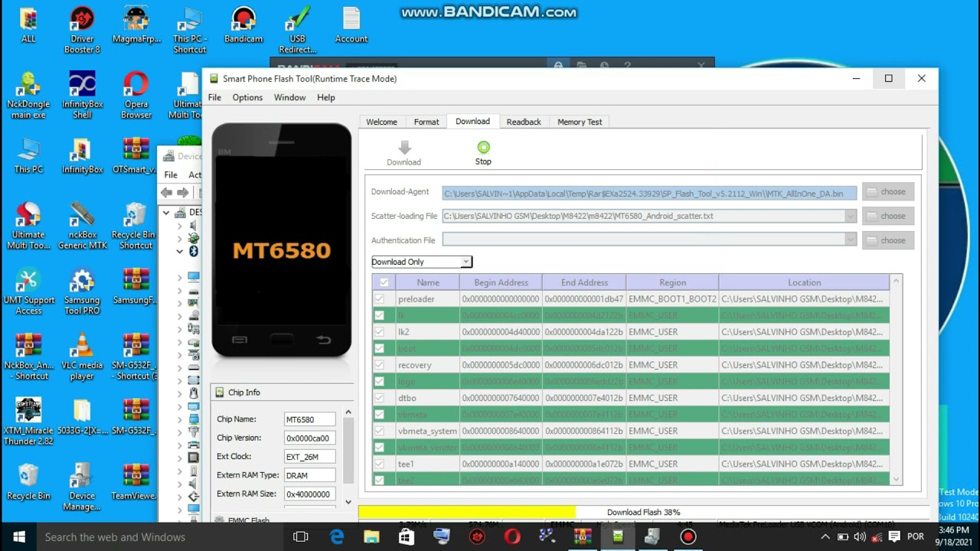The image size is (980, 551).
Task: Open the Help menu
Action: 326,97
